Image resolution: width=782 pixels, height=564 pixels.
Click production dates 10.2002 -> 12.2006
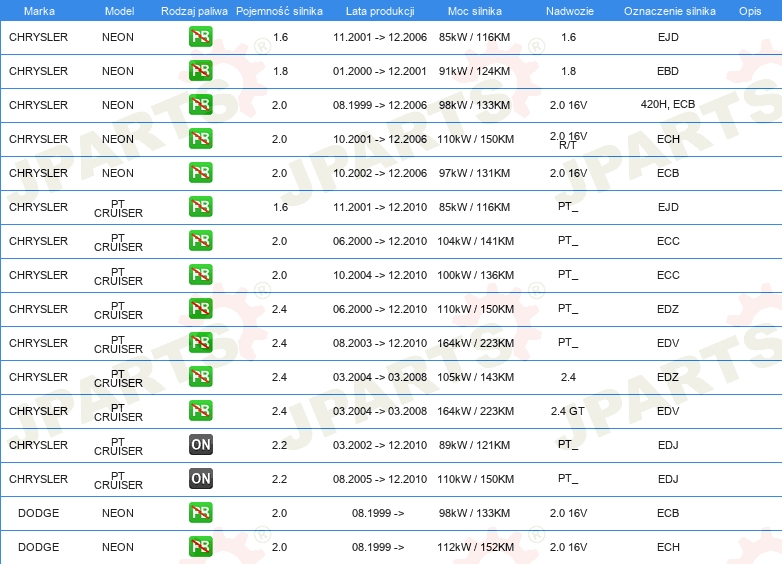[x=380, y=173]
